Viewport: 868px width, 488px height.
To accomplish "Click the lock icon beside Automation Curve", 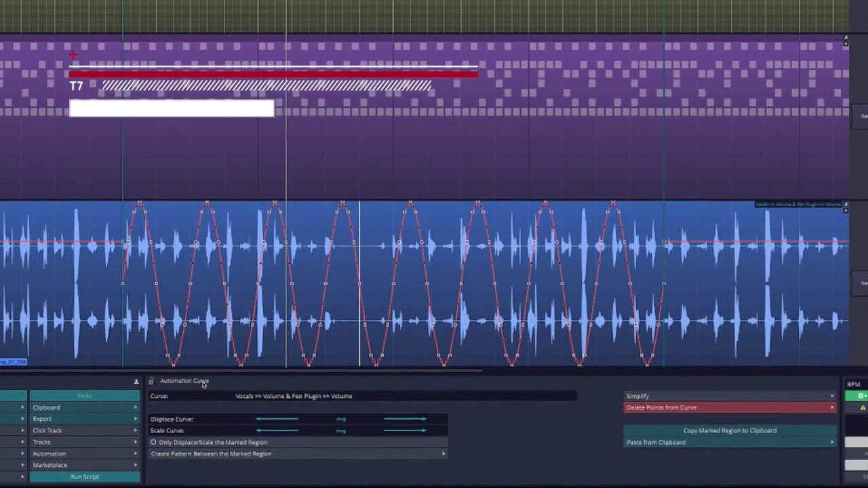I will [151, 381].
